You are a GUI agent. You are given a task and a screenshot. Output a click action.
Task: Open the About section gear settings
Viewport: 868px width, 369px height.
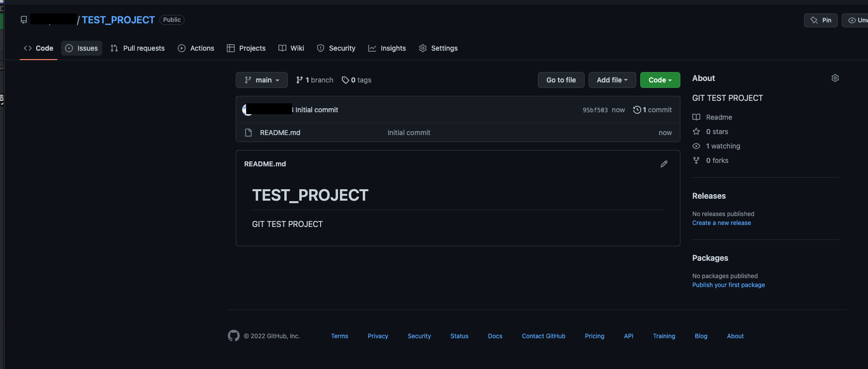point(835,78)
